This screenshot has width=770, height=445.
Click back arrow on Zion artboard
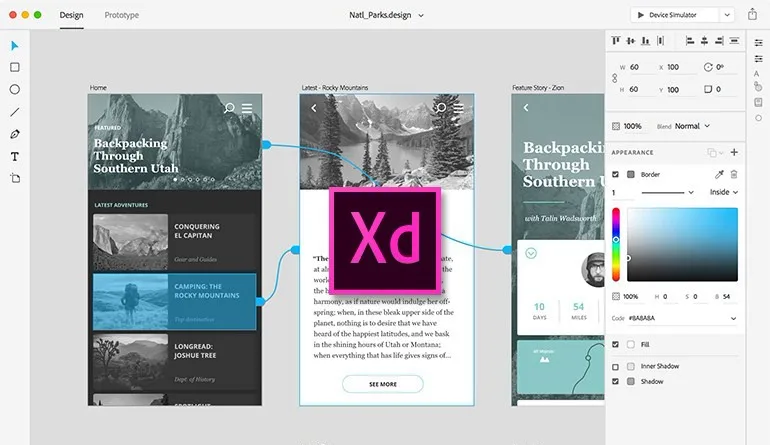(525, 107)
